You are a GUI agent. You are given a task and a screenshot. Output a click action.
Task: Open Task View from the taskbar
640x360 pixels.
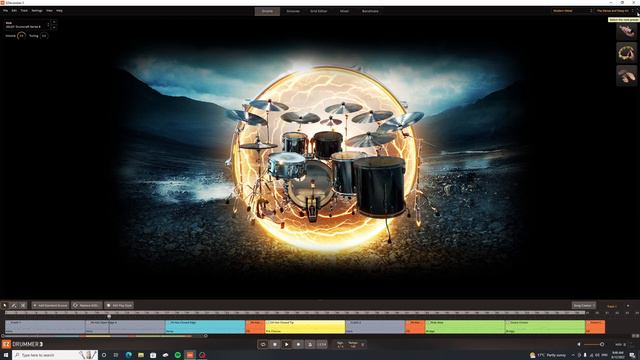(x=116, y=355)
